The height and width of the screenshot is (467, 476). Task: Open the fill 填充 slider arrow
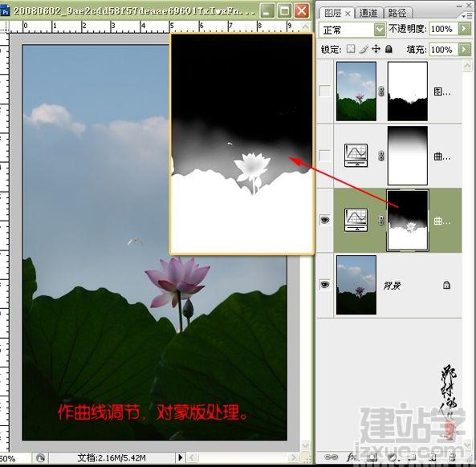coord(464,49)
